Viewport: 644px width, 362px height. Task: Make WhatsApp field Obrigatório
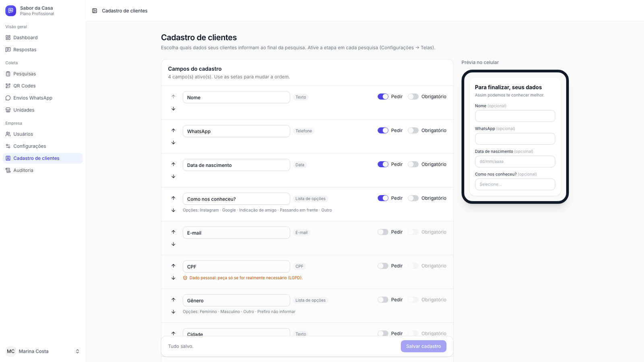(x=413, y=130)
